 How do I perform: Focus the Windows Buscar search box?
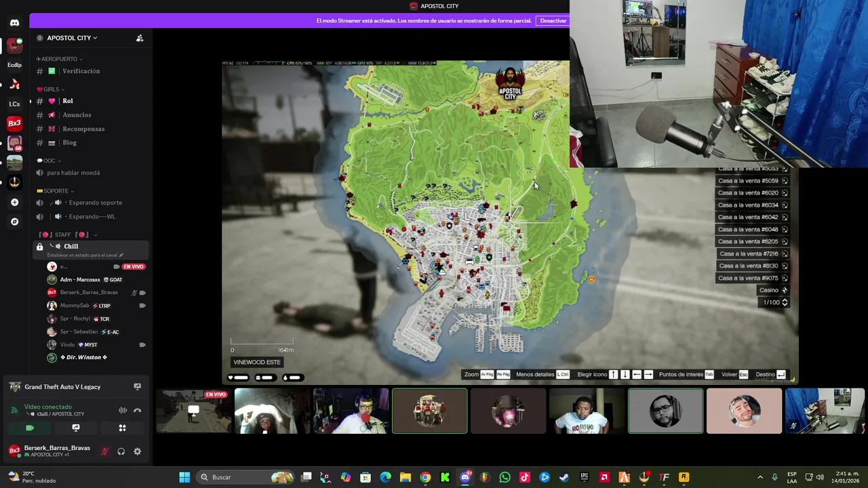click(x=245, y=477)
